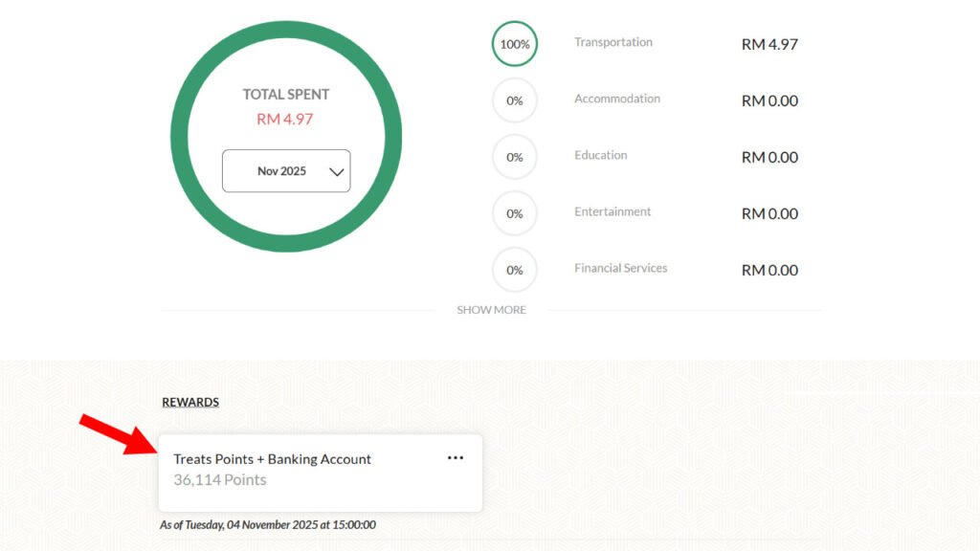Click the 0% circle beside Education

[515, 157]
